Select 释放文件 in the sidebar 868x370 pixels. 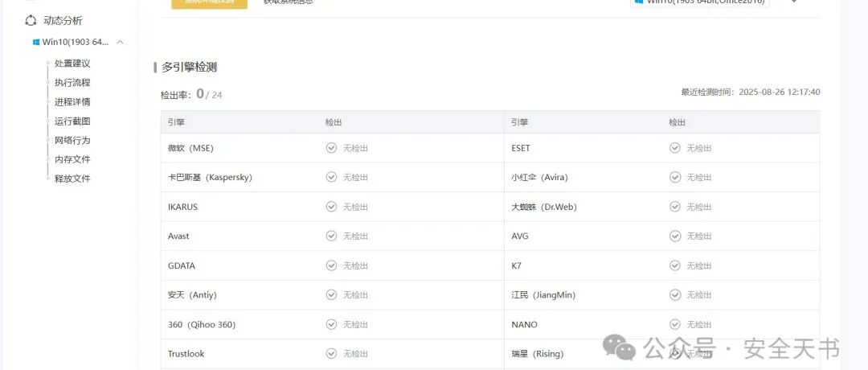[x=72, y=179]
